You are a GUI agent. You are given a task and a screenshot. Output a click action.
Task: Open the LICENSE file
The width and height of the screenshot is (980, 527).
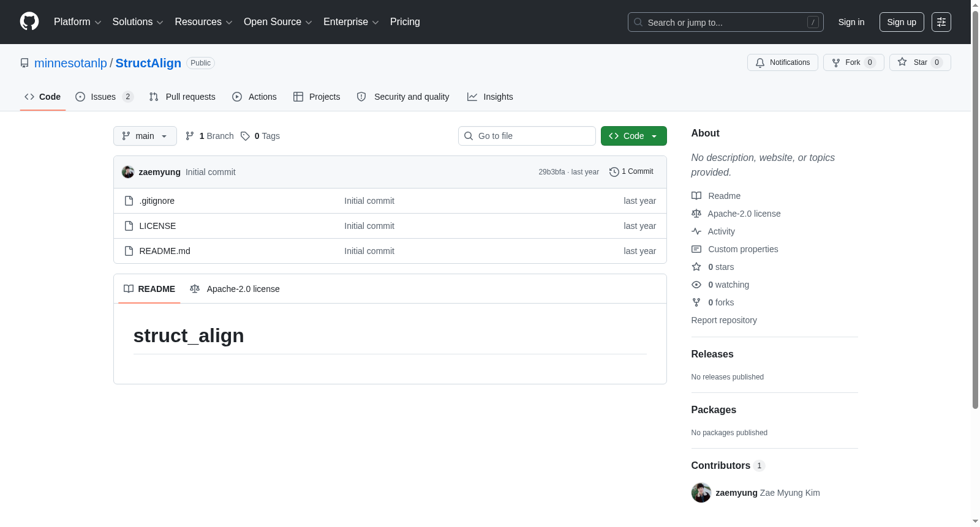pyautogui.click(x=157, y=226)
